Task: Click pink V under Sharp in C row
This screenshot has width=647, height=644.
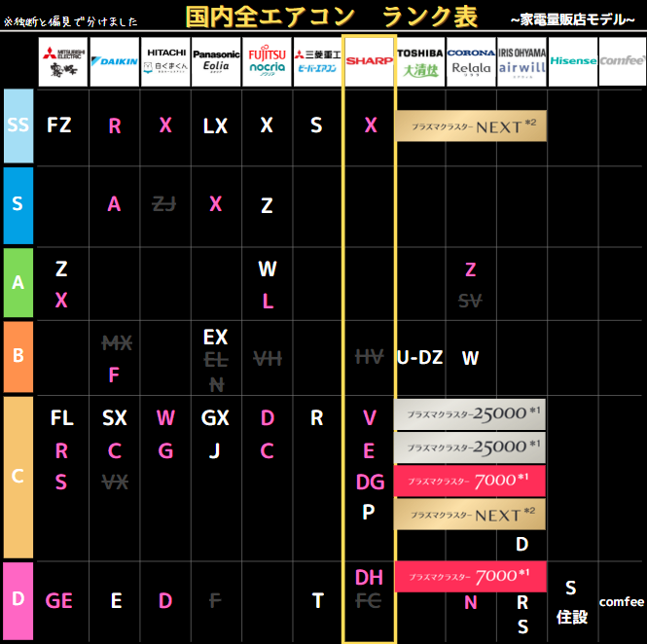Action: 370,418
